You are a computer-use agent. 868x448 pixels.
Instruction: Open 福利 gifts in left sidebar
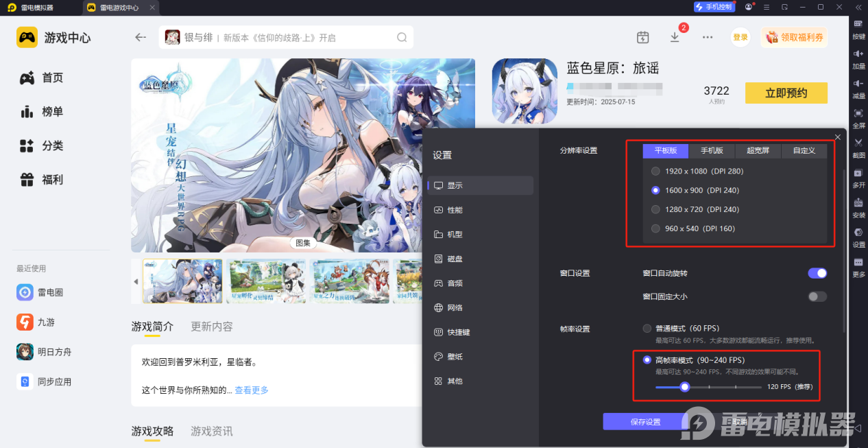(x=41, y=180)
